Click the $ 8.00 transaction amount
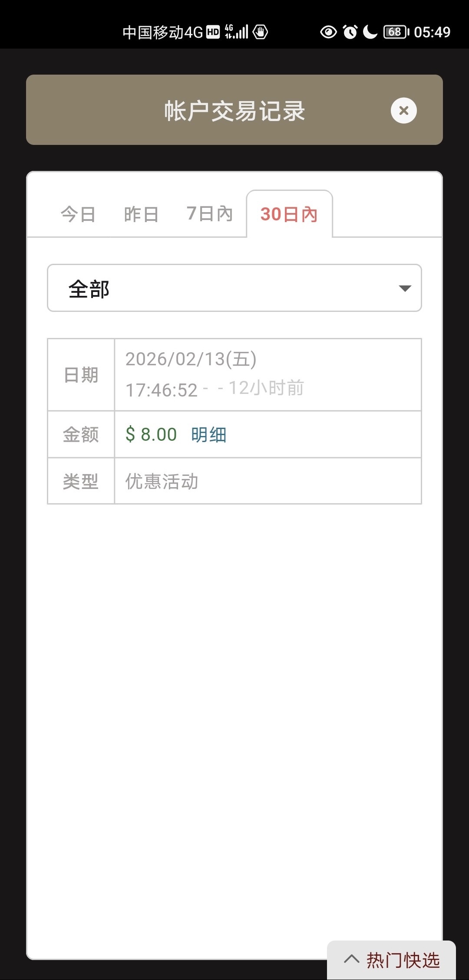Screen dimensions: 469x980 [151, 435]
